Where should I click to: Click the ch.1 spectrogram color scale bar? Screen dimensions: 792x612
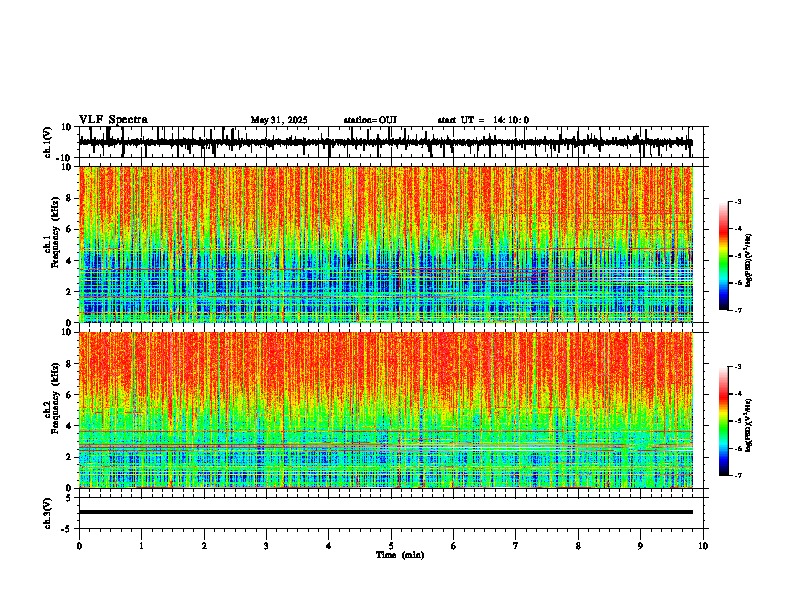coord(723,256)
